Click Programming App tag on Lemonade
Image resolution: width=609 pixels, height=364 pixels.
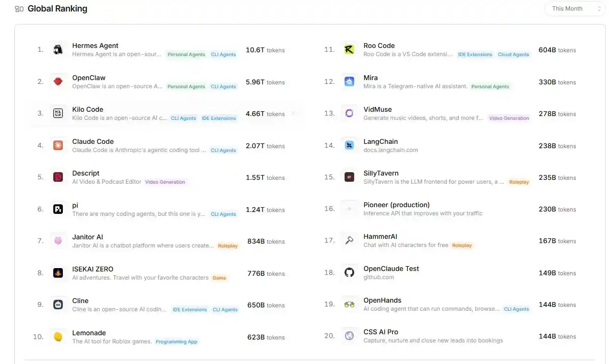coord(177,342)
